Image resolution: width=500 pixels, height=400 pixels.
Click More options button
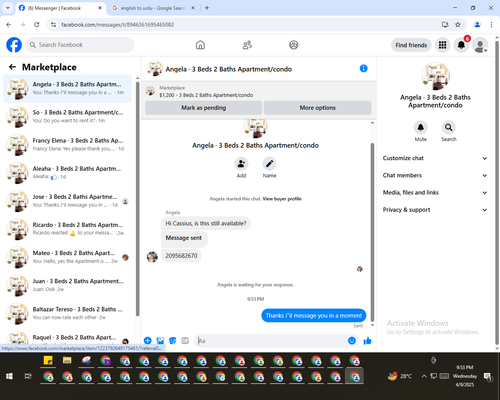click(317, 108)
